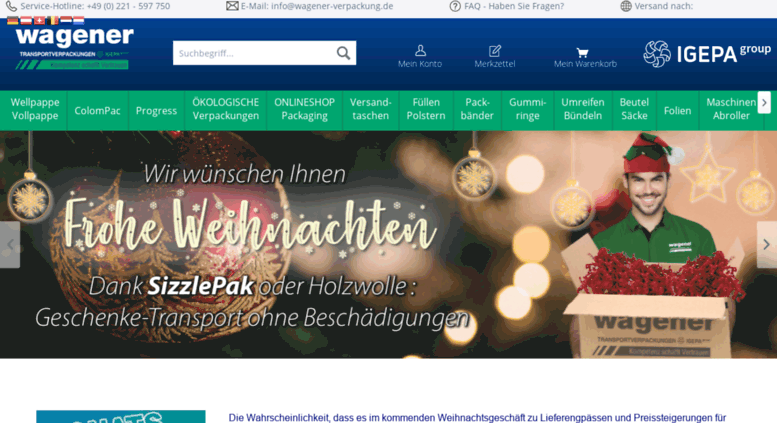Click the Mein Konto label
The image size is (777, 423).
coord(420,64)
